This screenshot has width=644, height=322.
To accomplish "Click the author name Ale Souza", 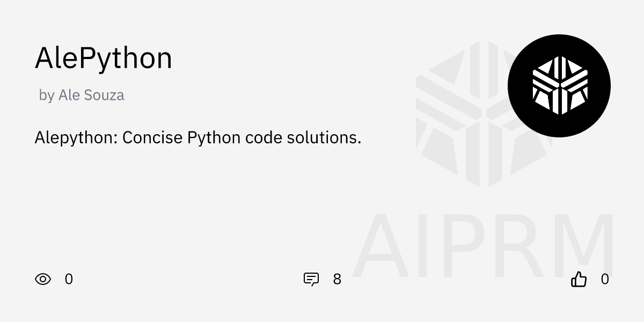I will [x=91, y=96].
